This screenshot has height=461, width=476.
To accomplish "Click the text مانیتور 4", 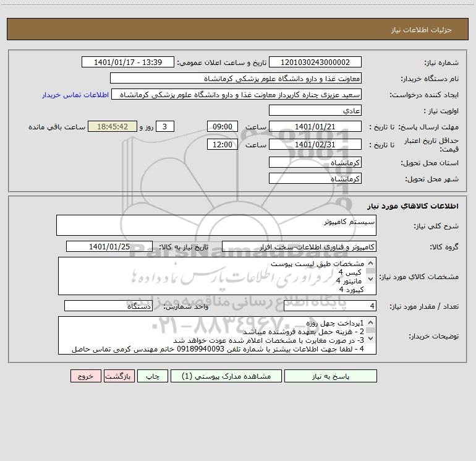I will (349, 281).
